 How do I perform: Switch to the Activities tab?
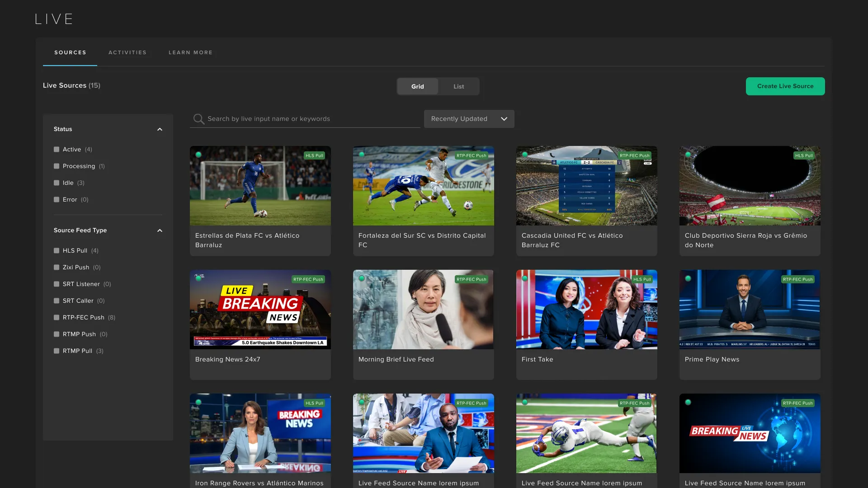pos(127,52)
